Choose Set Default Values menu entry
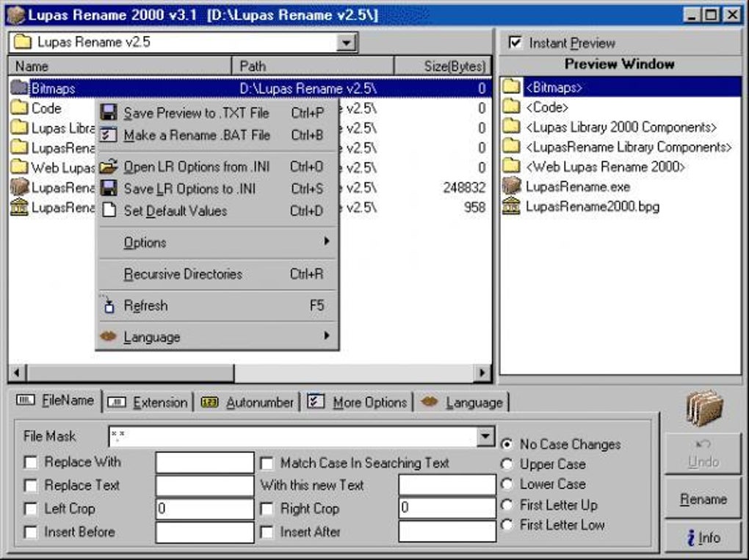The height and width of the screenshot is (560, 749). [x=218, y=211]
